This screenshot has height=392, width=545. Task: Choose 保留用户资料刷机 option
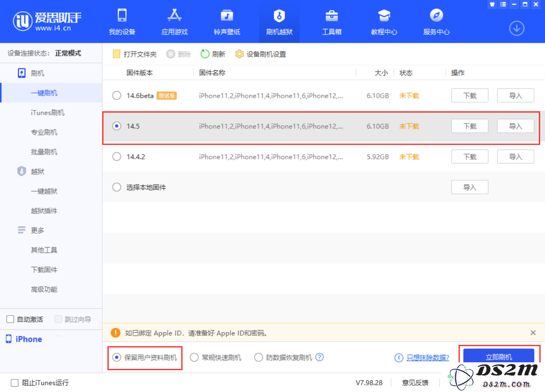(x=145, y=358)
